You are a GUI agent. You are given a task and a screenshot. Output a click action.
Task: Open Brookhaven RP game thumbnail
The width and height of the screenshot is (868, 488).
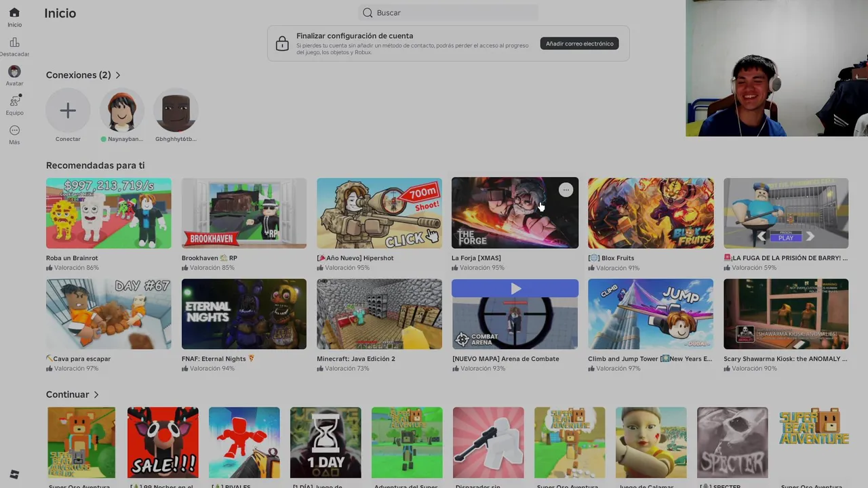tap(244, 213)
